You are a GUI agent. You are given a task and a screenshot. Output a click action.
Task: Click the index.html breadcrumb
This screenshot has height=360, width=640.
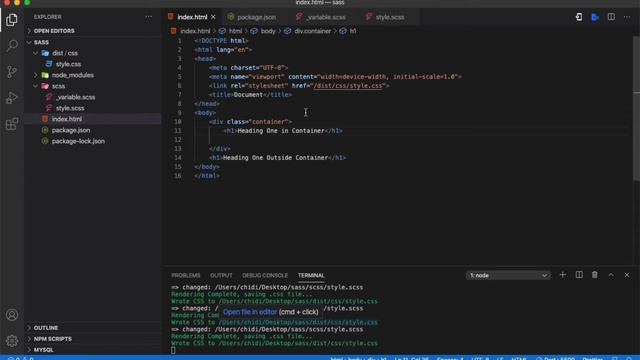click(x=195, y=31)
